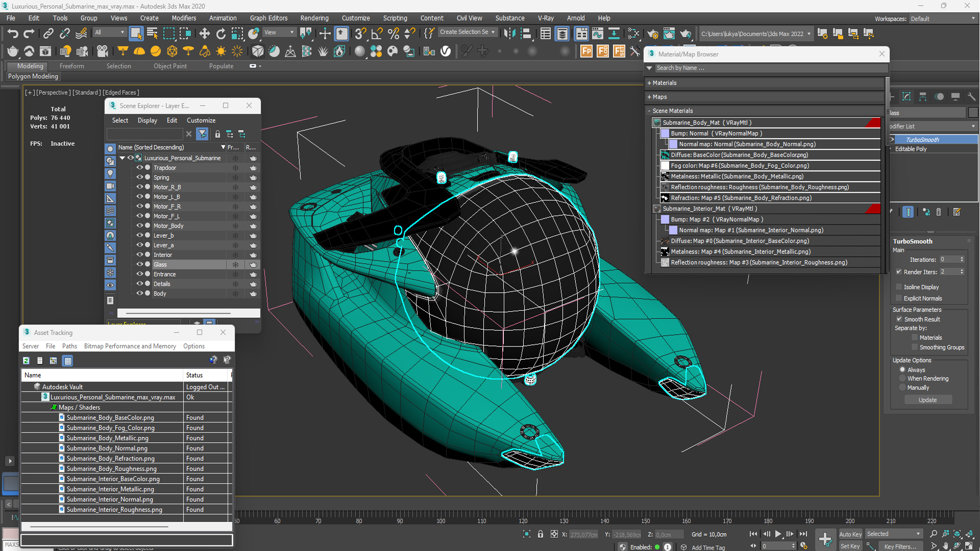Collapse Luxurious_Personal_Submarine layer tree
Screen dimensions: 980x551
point(122,158)
